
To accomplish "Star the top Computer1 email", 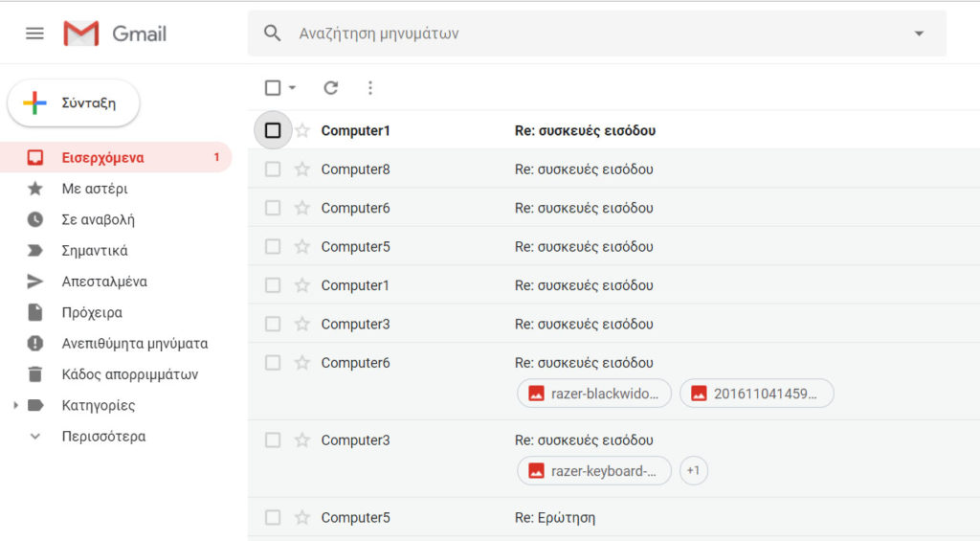I will pyautogui.click(x=302, y=130).
